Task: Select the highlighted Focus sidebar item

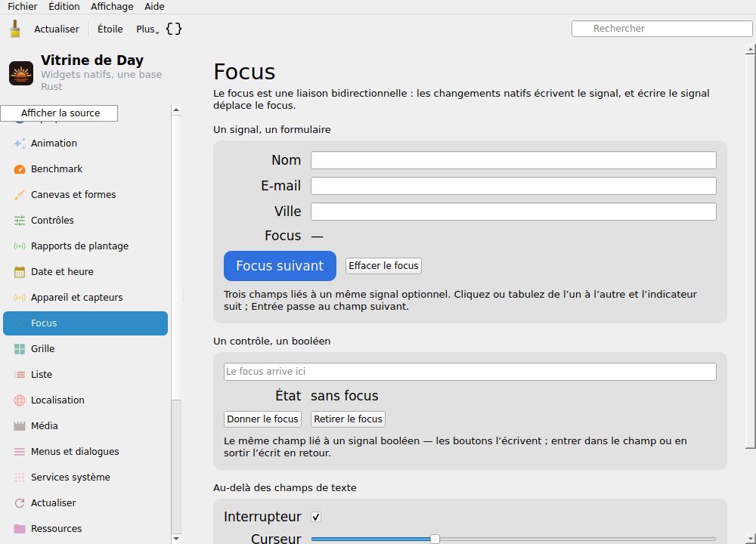Action: 85,323
